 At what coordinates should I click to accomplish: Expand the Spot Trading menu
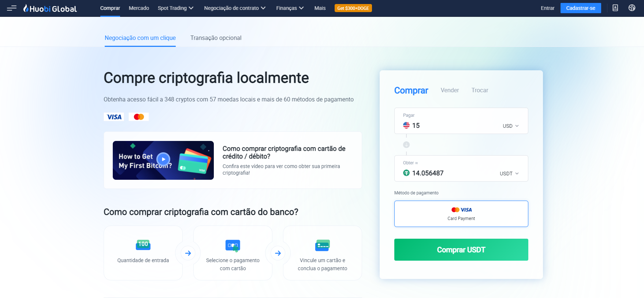(175, 8)
